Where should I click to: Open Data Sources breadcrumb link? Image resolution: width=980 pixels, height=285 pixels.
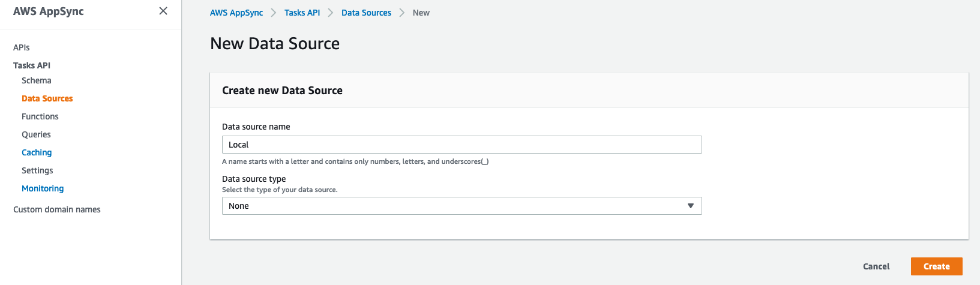366,13
